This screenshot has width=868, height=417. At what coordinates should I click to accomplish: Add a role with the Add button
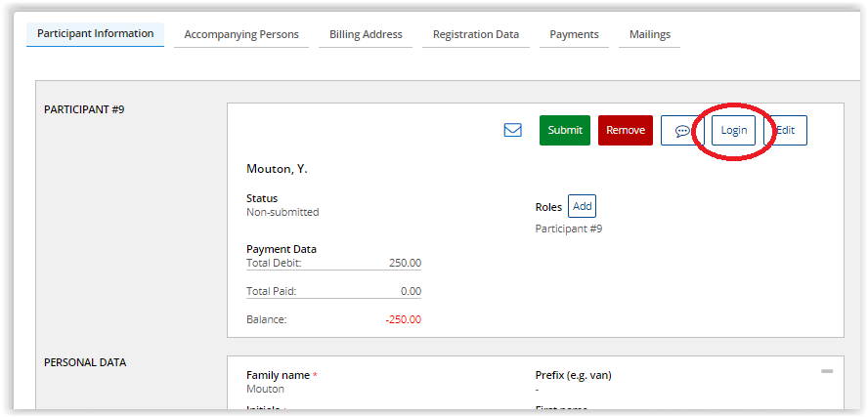tap(582, 206)
